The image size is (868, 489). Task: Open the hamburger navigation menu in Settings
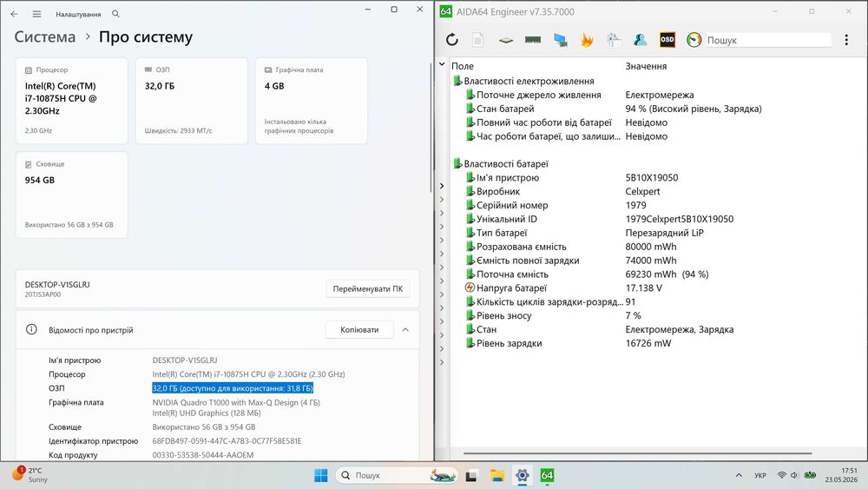(36, 14)
